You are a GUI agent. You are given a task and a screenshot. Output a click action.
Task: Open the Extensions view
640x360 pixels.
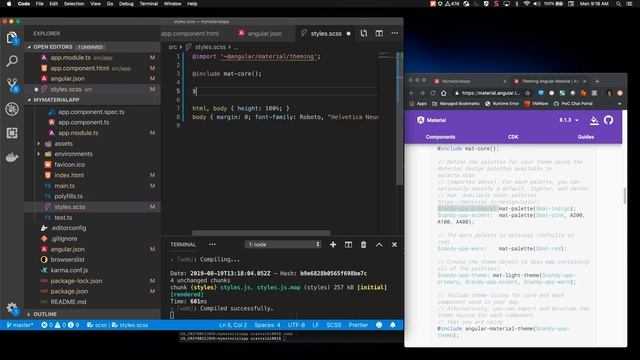tap(12, 133)
